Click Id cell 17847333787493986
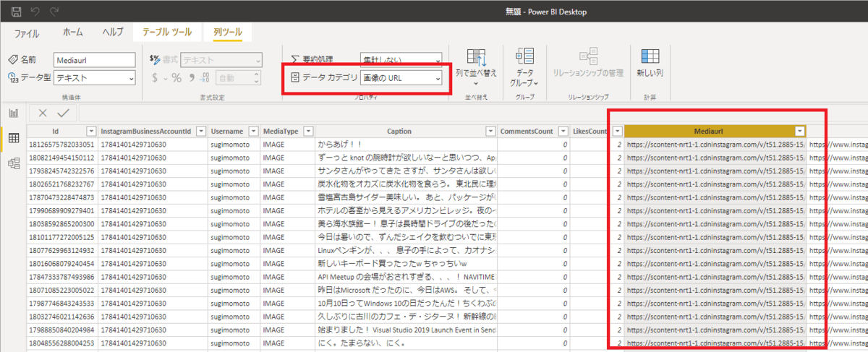This screenshot has height=352, width=868. pyautogui.click(x=63, y=276)
